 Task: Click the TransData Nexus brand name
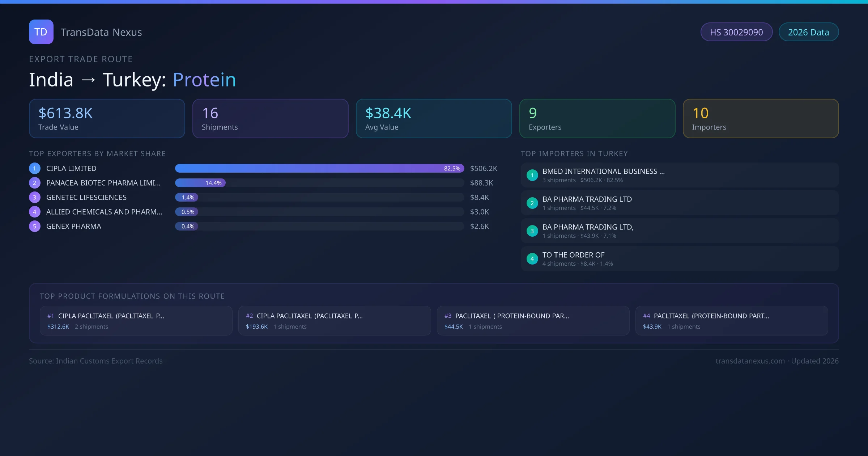[x=101, y=32]
